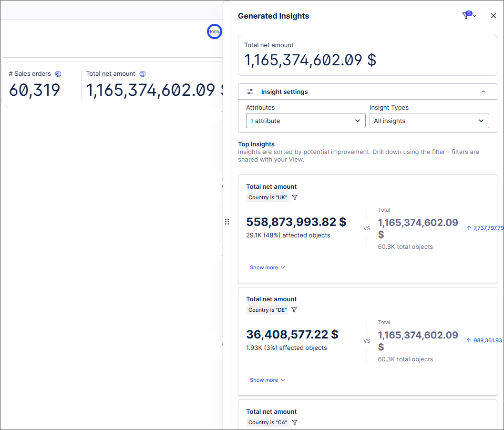Click the 558,873,993.82 $ value
The image size is (504, 430).
coord(296,222)
